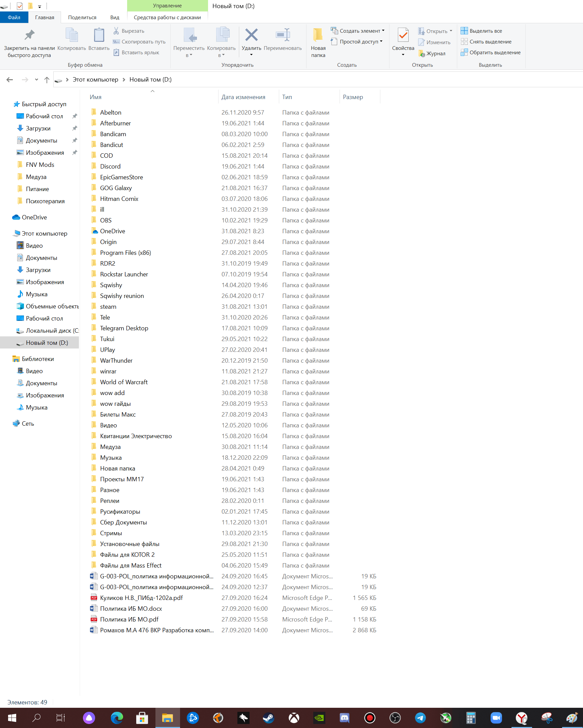Click Этот компьютер in the address bar

[x=95, y=79]
